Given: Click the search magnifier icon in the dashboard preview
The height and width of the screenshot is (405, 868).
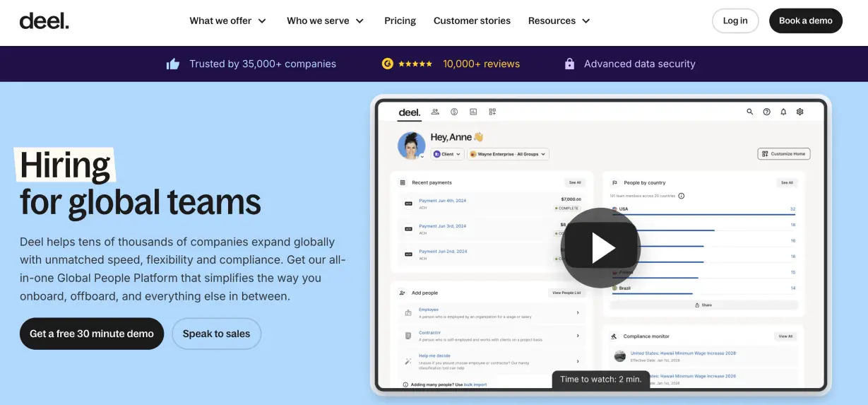Looking at the screenshot, I should [x=750, y=112].
